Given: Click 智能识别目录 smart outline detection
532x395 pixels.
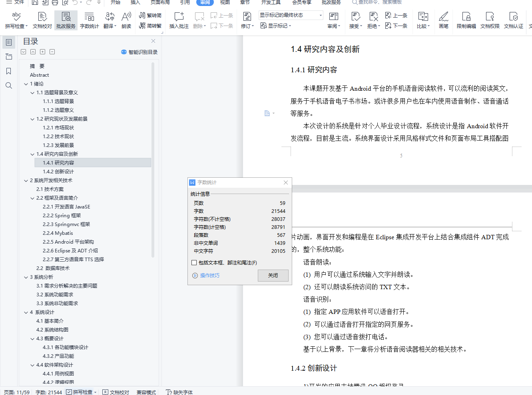Looking at the screenshot, I should 139,52.
